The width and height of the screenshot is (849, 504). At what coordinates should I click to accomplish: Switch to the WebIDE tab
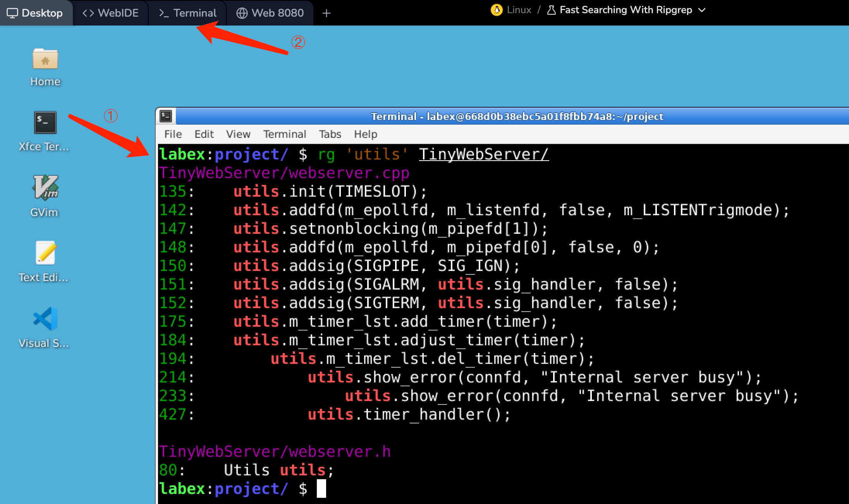pyautogui.click(x=111, y=13)
